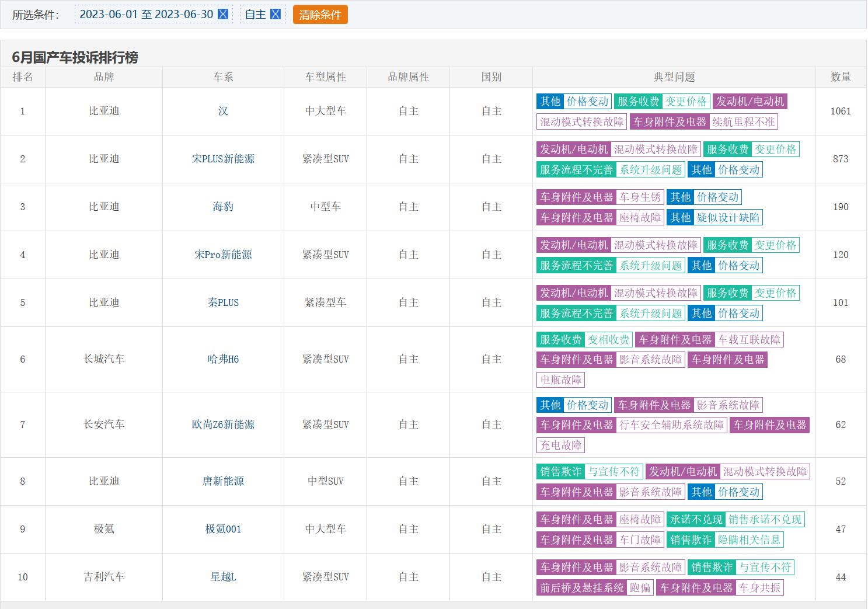The height and width of the screenshot is (609, 868).
Task: Visit the 星越L series link
Action: (x=223, y=577)
